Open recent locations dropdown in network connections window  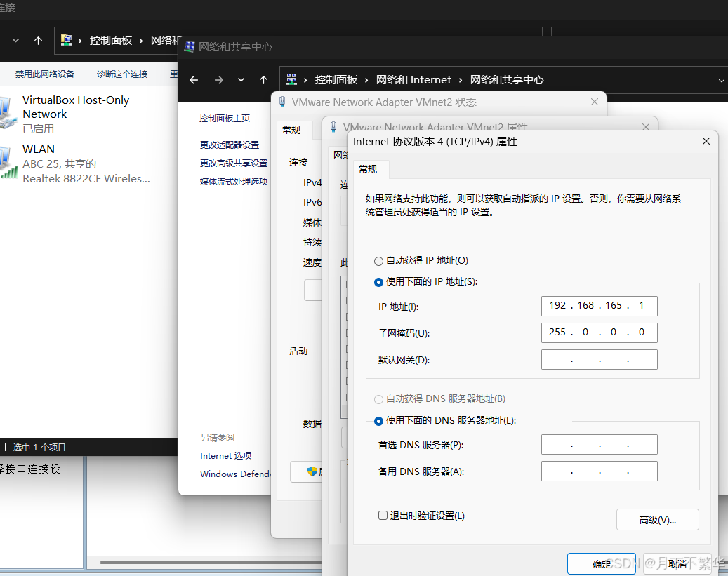click(15, 41)
